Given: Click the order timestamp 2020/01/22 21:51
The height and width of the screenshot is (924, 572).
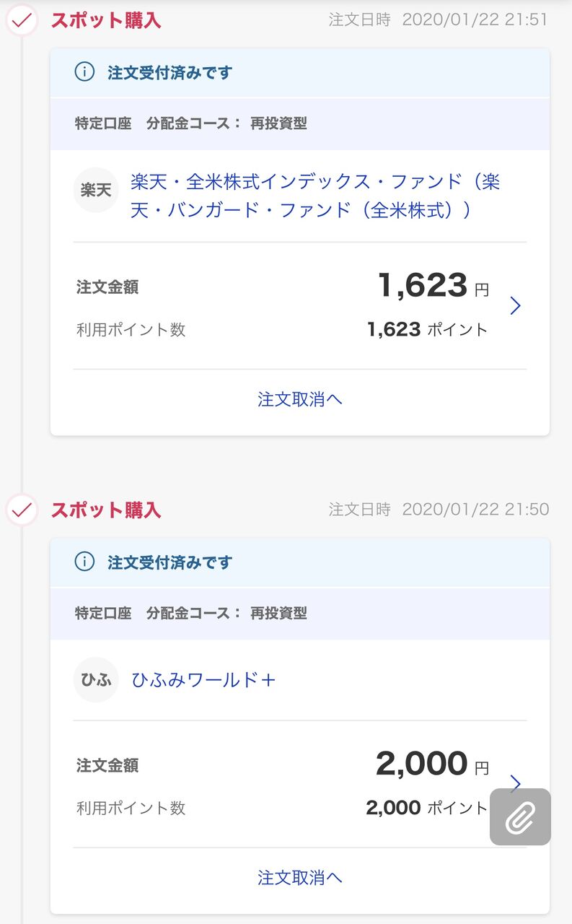Looking at the screenshot, I should pos(475,20).
